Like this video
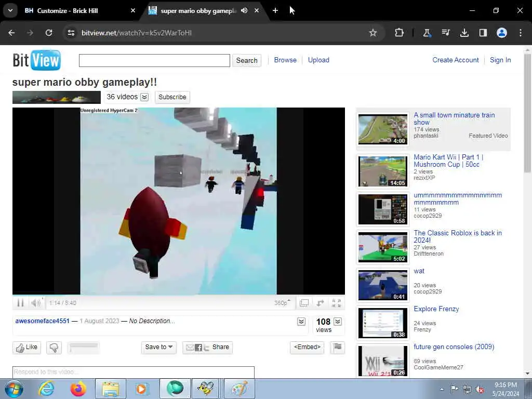532x399 pixels. [x=27, y=348]
